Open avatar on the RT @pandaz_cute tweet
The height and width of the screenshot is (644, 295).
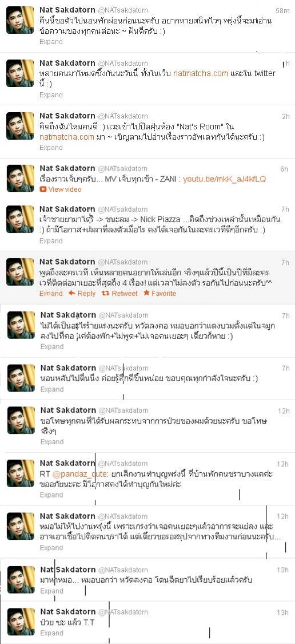point(21,473)
